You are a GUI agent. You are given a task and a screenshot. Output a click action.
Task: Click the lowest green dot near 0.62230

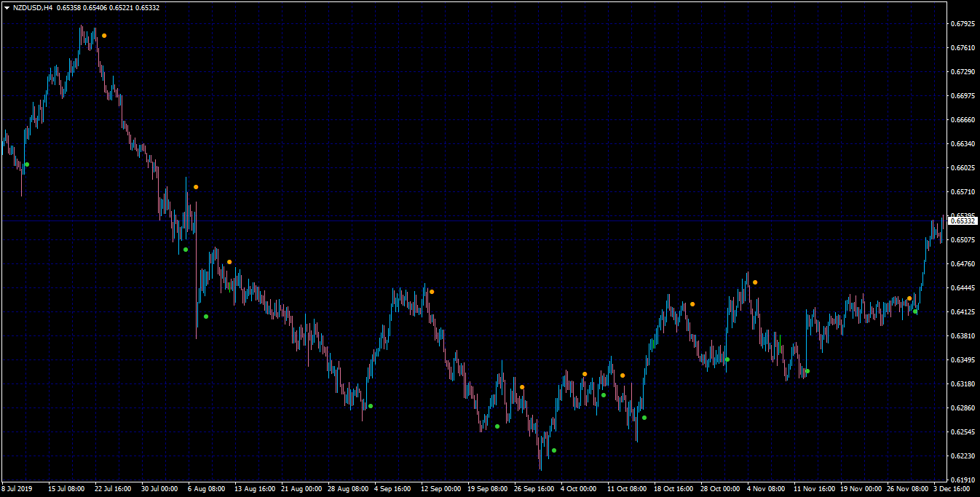point(554,450)
